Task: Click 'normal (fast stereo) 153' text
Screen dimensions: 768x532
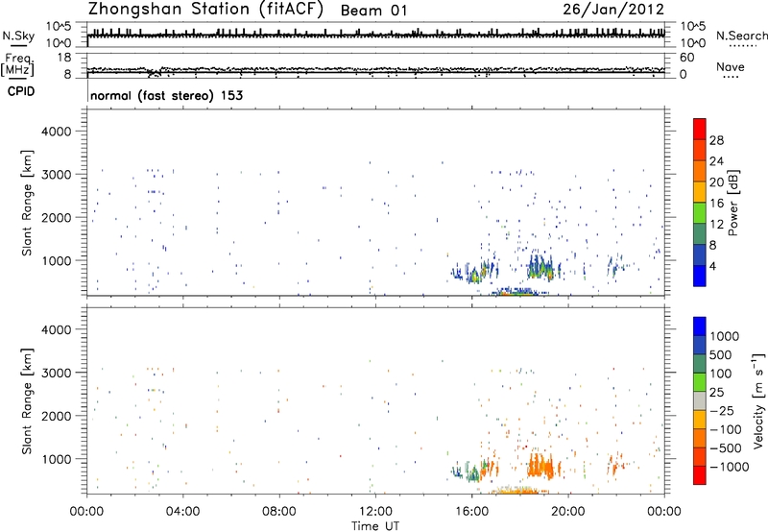Action: tap(166, 95)
